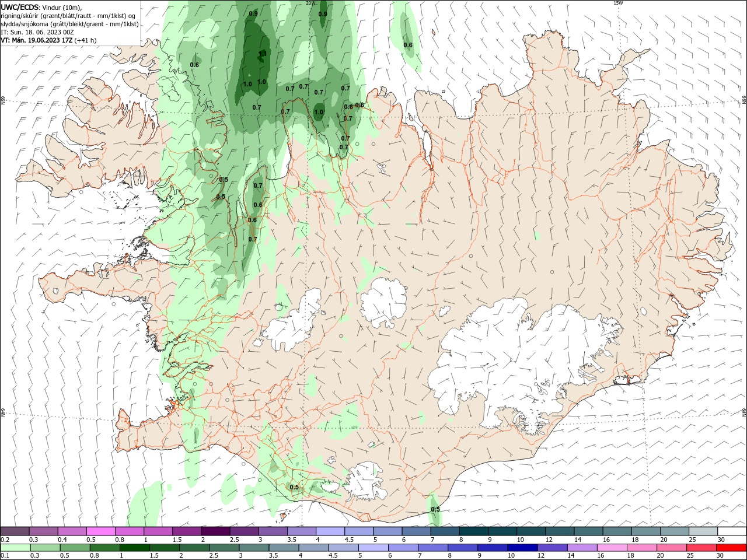Select the lavender swatch between 4 and 4.5, upper row

[x=330, y=531]
